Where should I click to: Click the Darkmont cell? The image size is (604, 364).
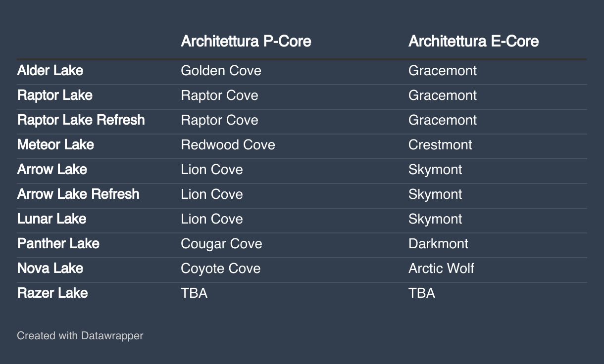[x=438, y=244]
